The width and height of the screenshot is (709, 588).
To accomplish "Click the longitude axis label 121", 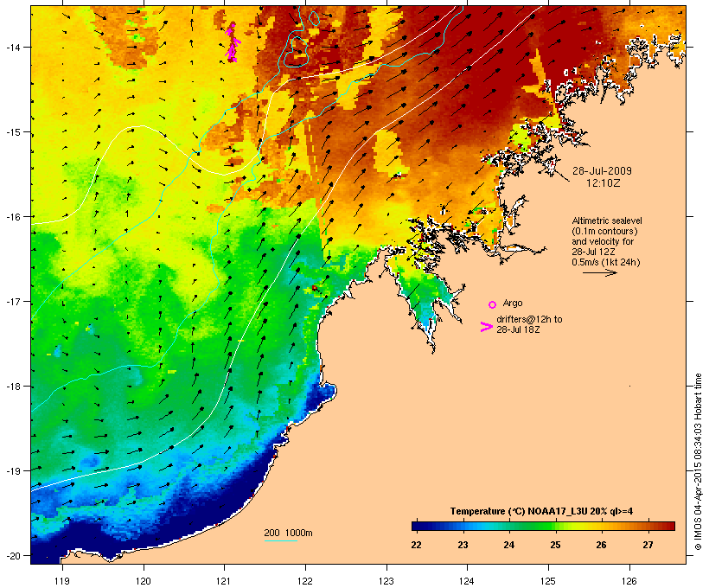I will [224, 581].
